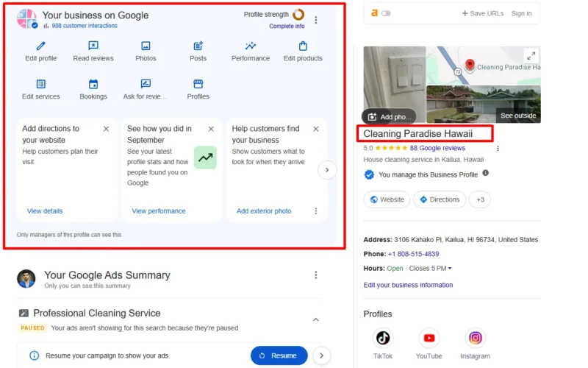588x368 pixels.
Task: Click the info icon in resume campaign row
Action: (34, 355)
